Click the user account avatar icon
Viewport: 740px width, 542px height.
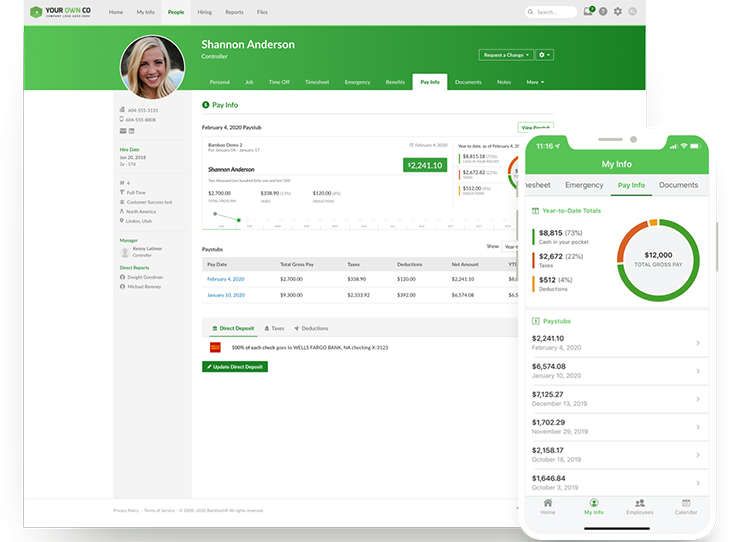click(633, 11)
